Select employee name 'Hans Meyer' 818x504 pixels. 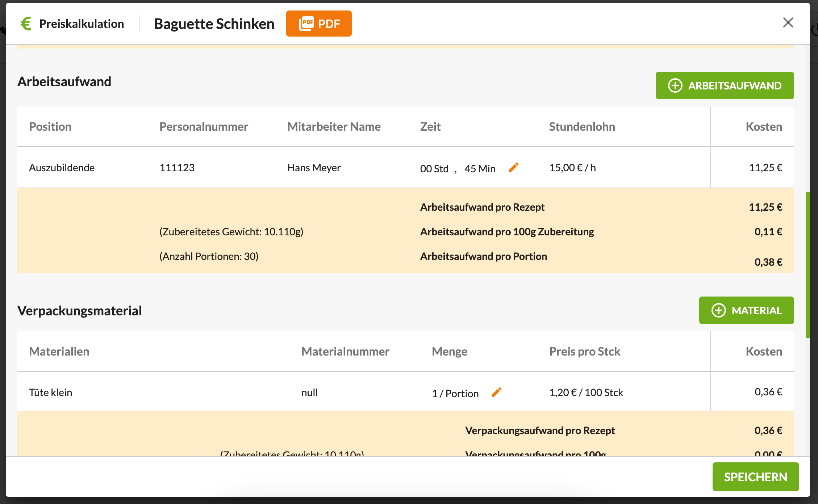314,168
